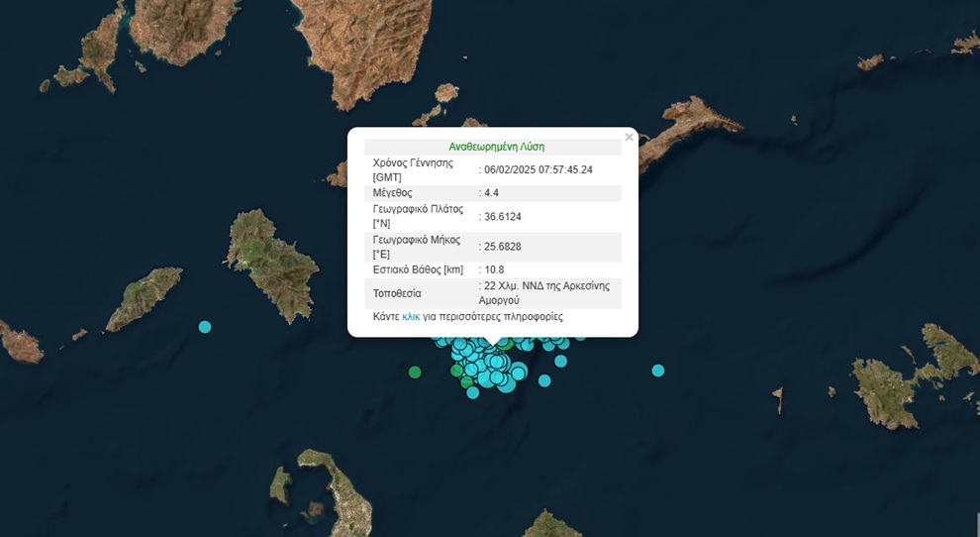Click the leftmost green earthquake marker
The width and height of the screenshot is (980, 537).
tap(415, 373)
